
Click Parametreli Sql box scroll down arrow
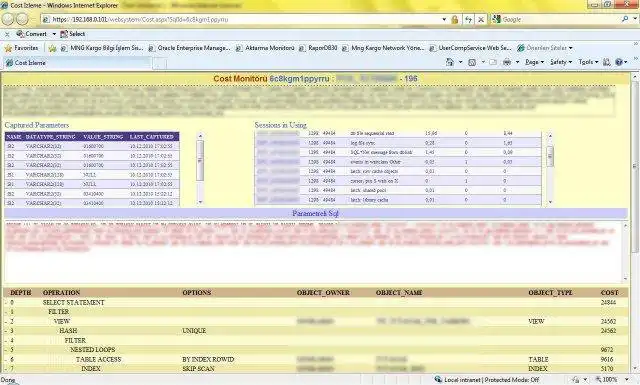625,279
